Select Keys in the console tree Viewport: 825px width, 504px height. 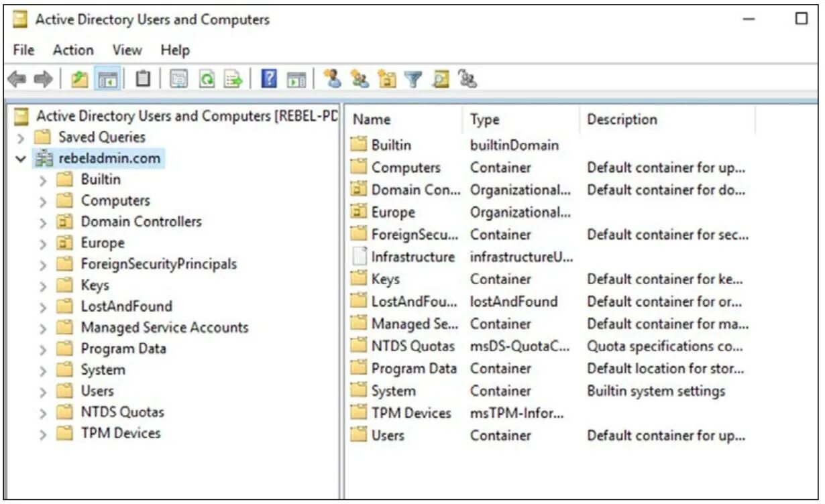point(95,286)
